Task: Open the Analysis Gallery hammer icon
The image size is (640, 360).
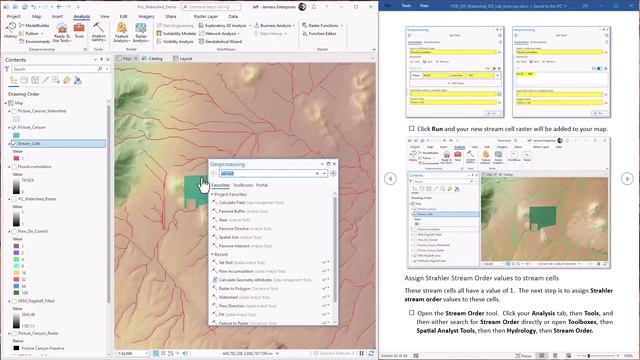Action: click(98, 32)
